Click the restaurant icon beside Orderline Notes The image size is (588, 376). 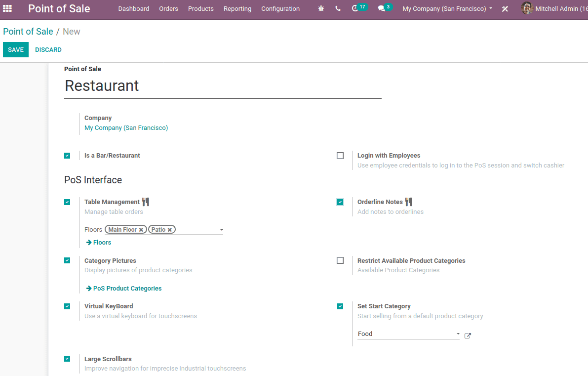(x=409, y=202)
